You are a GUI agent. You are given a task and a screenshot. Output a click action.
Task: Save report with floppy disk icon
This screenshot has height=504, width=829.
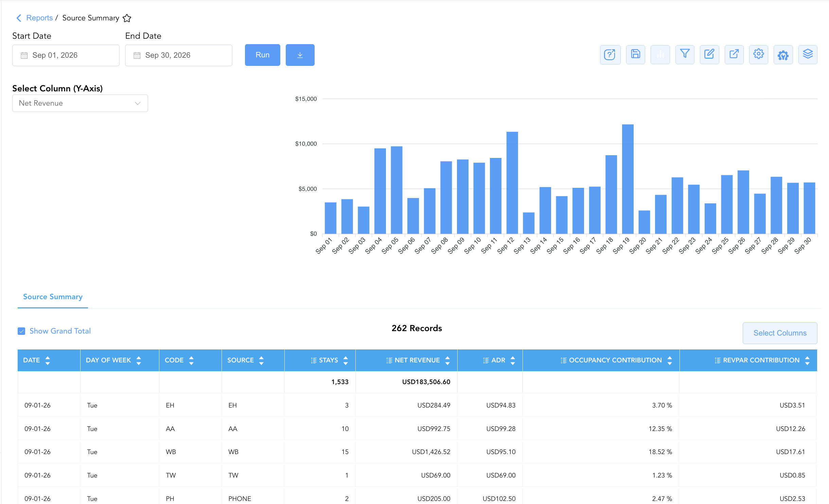click(x=635, y=55)
